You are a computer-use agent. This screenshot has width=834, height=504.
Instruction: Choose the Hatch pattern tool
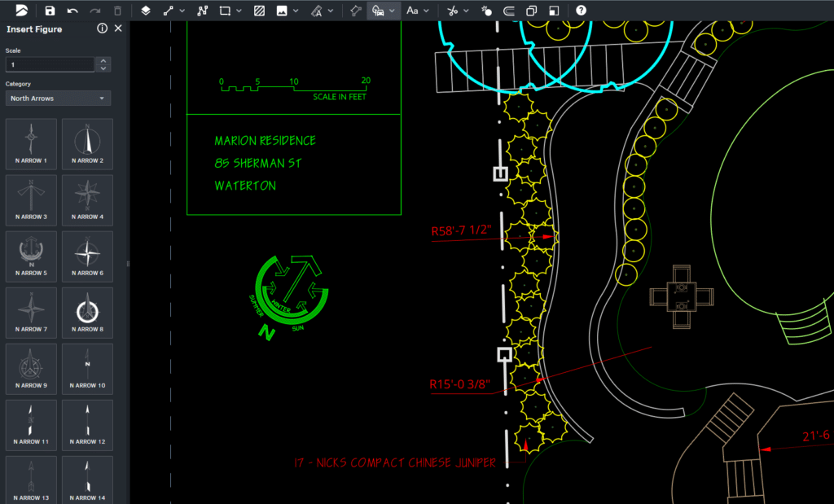259,11
